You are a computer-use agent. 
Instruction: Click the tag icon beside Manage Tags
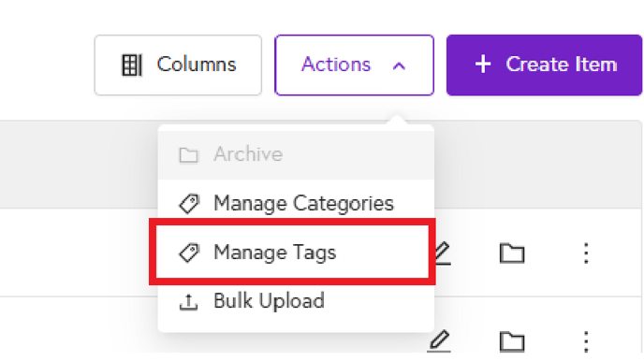click(189, 253)
